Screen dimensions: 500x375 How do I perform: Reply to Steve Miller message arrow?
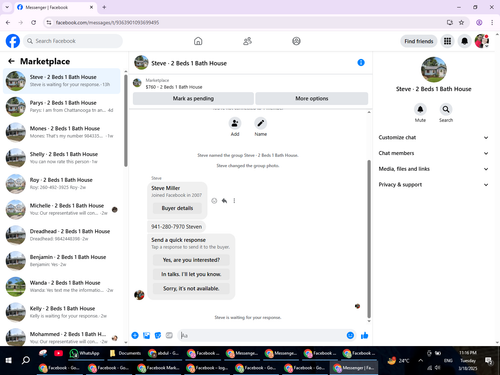[224, 201]
